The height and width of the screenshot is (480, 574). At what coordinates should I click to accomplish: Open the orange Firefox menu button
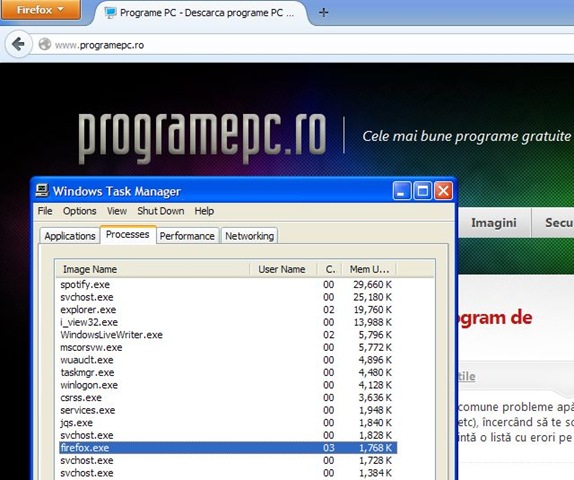40,10
